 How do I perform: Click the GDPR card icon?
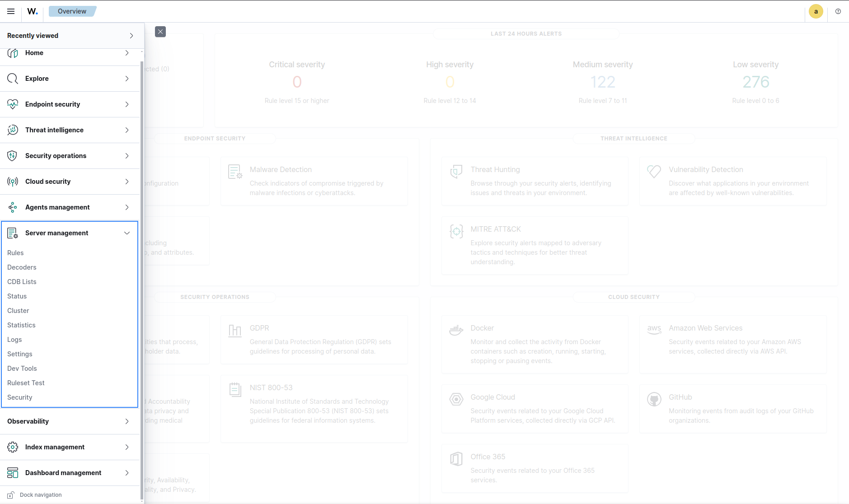[x=235, y=331]
